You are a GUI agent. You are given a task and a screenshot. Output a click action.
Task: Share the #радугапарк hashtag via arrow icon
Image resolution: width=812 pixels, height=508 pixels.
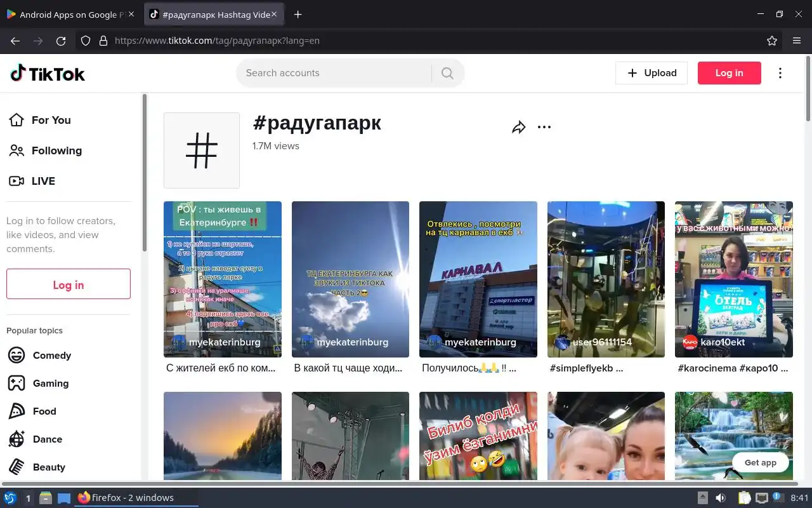pos(519,127)
